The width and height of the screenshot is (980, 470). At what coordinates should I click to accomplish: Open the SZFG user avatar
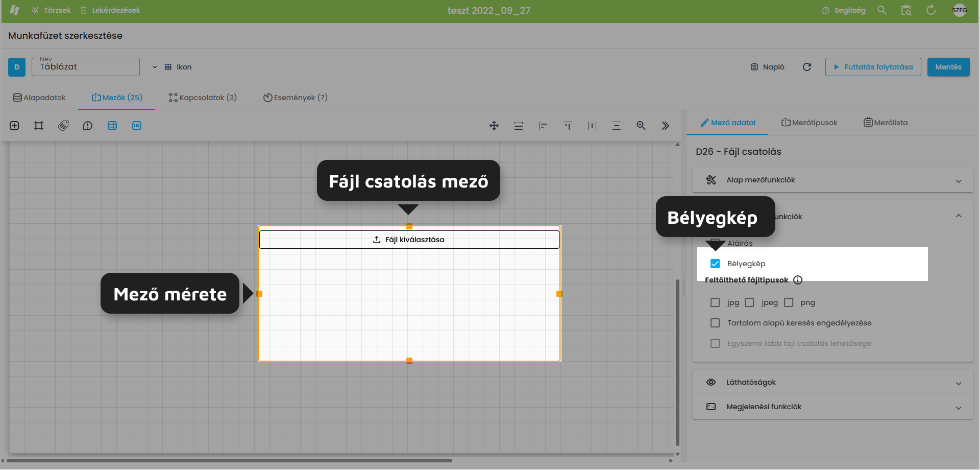[960, 10]
